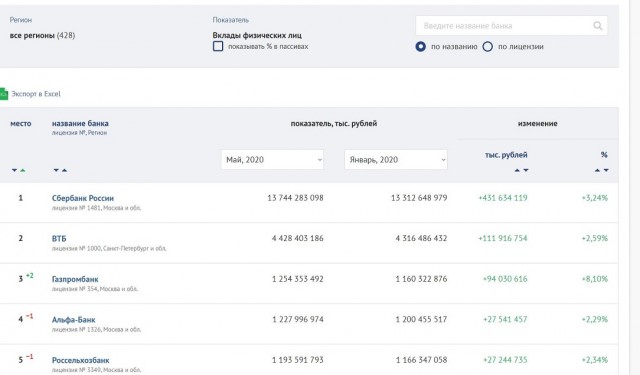
Task: Click the green Excel export icon
Action: [x=4, y=94]
